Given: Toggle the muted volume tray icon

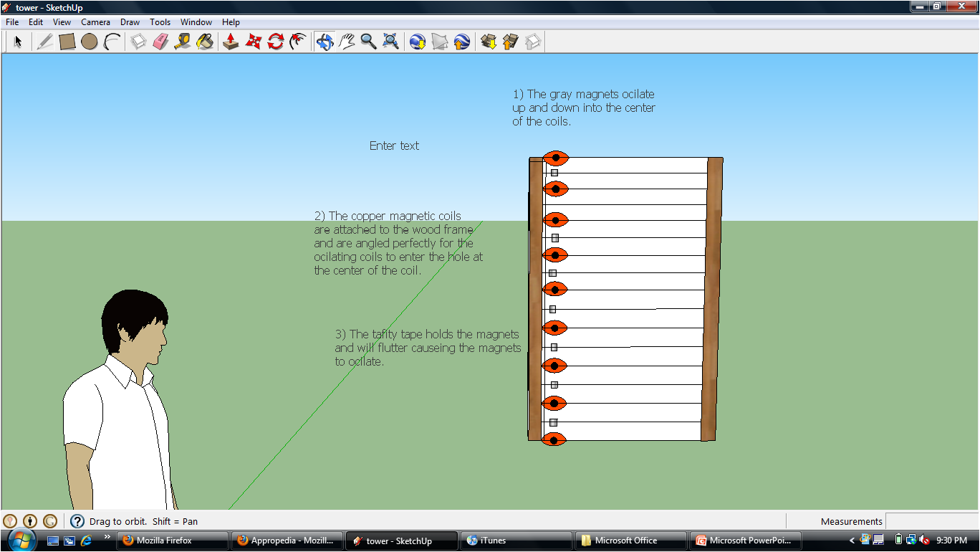Looking at the screenshot, I should (924, 540).
